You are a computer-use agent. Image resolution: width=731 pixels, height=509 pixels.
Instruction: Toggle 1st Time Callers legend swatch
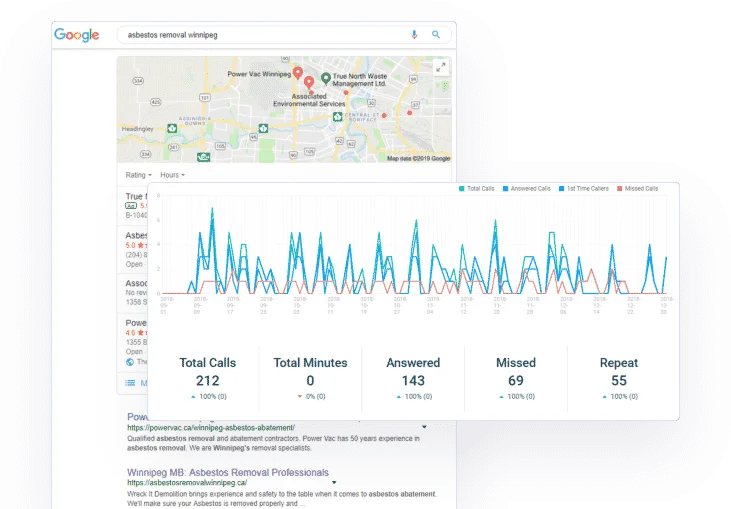[x=561, y=189]
